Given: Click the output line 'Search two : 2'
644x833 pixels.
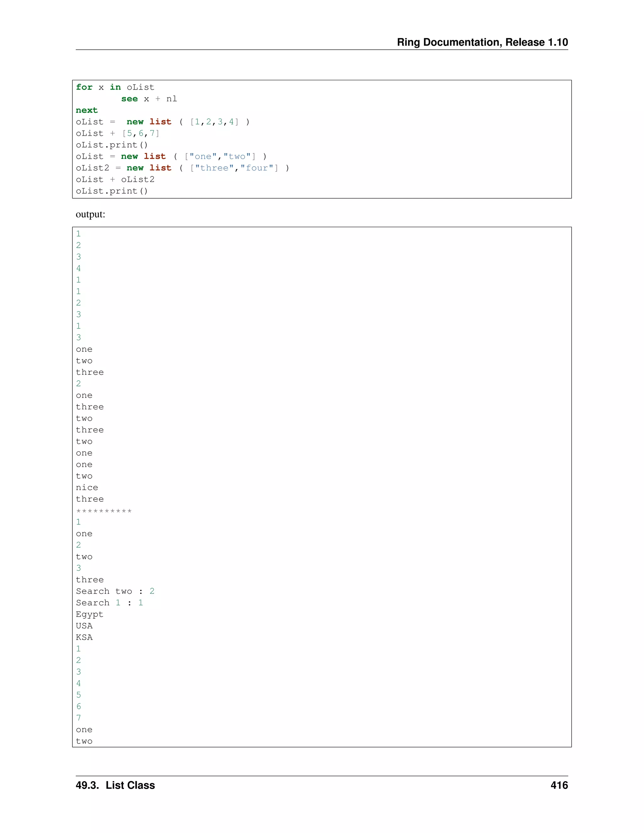Looking at the screenshot, I should click(x=115, y=591).
